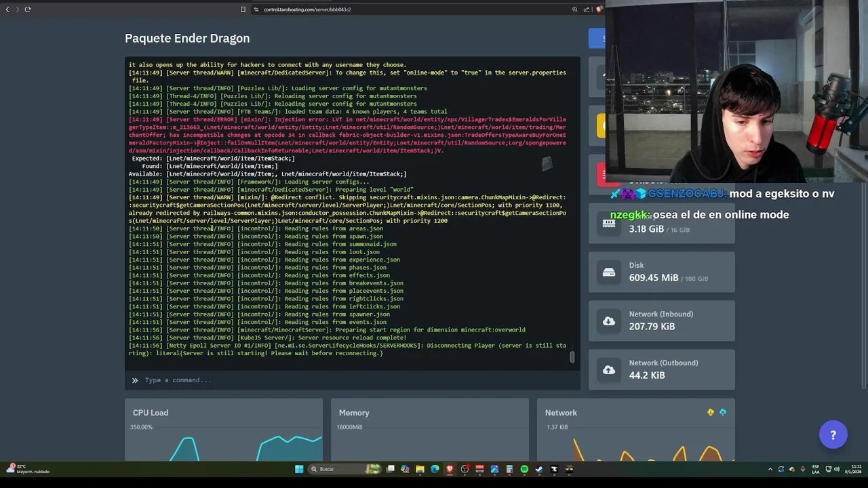
Task: Click the microphone tray icon
Action: click(803, 469)
